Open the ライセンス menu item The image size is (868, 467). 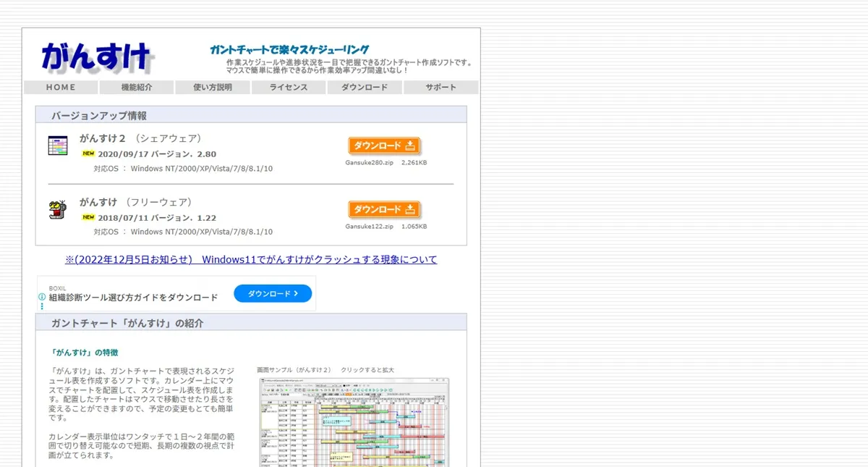tap(289, 87)
